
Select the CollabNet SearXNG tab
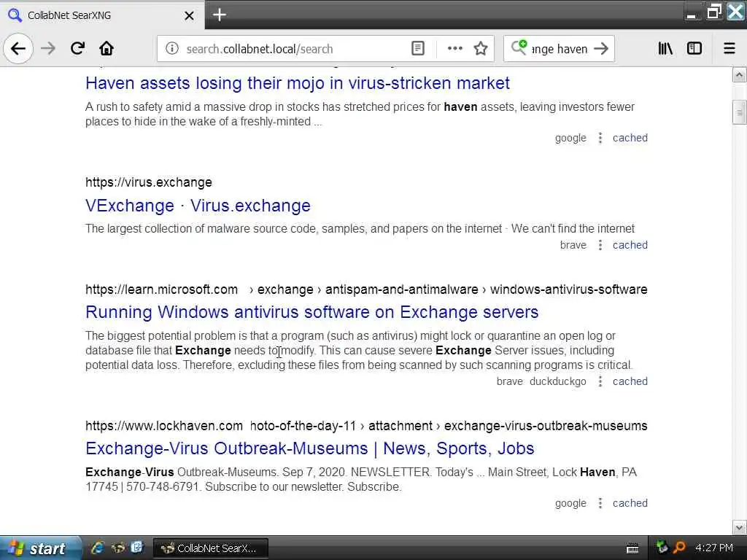(x=102, y=15)
